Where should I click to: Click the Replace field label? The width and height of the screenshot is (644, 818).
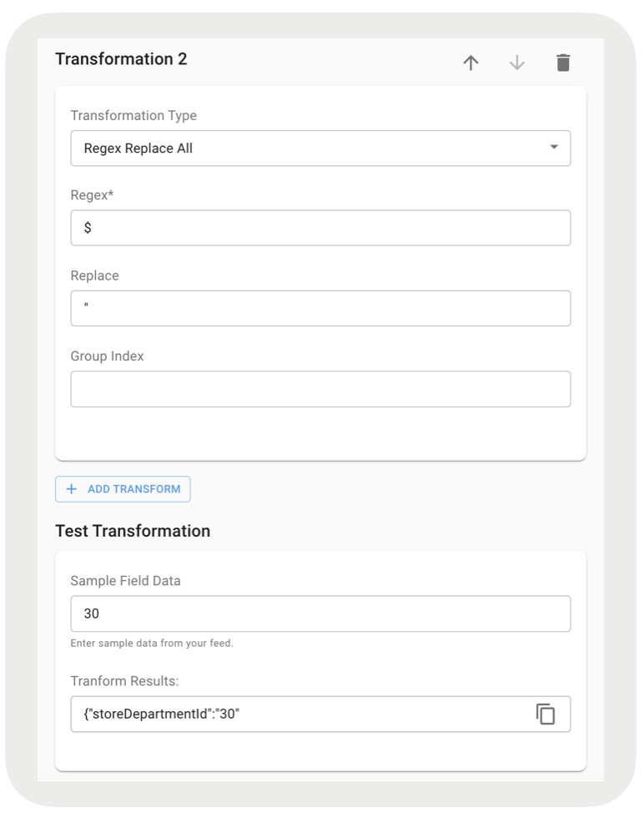tap(94, 275)
